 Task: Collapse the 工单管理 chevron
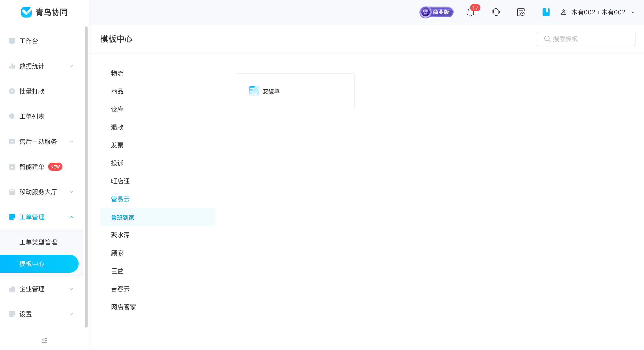coord(71,217)
